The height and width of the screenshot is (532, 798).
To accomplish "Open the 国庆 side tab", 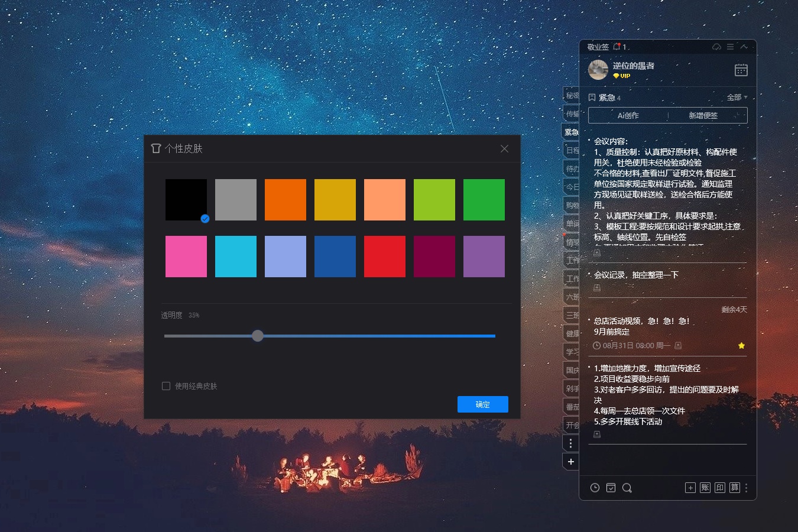I will click(x=571, y=370).
